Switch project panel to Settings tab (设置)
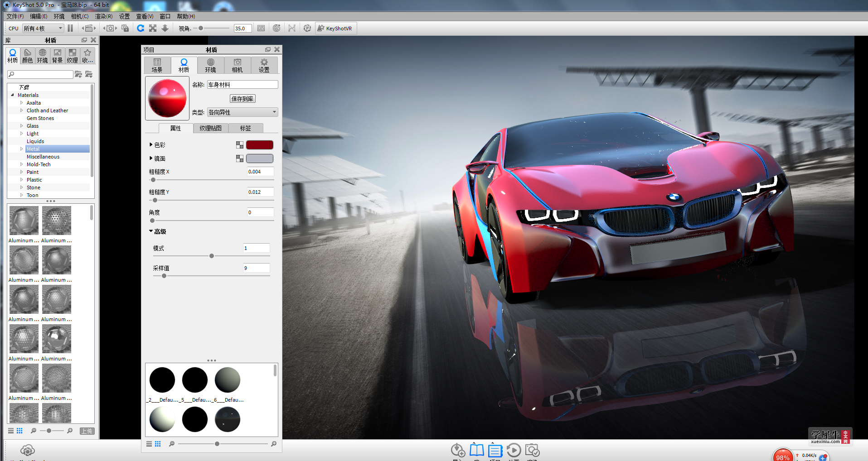This screenshot has height=461, width=868. click(x=264, y=65)
